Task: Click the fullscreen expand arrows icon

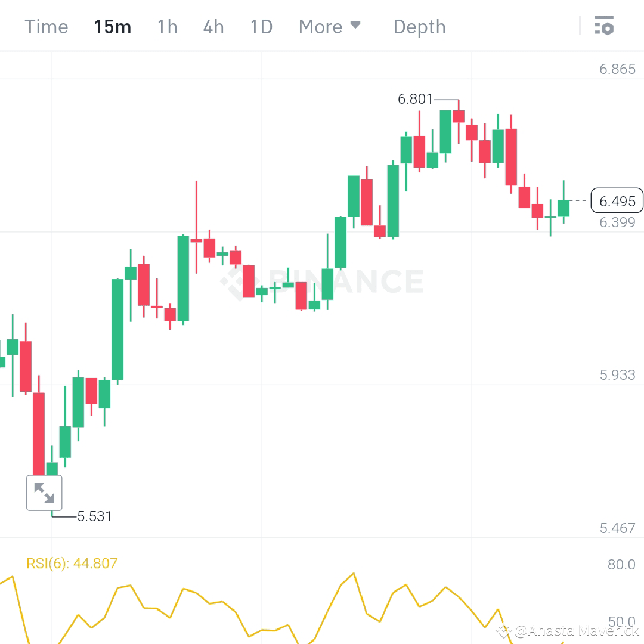Action: 44,493
